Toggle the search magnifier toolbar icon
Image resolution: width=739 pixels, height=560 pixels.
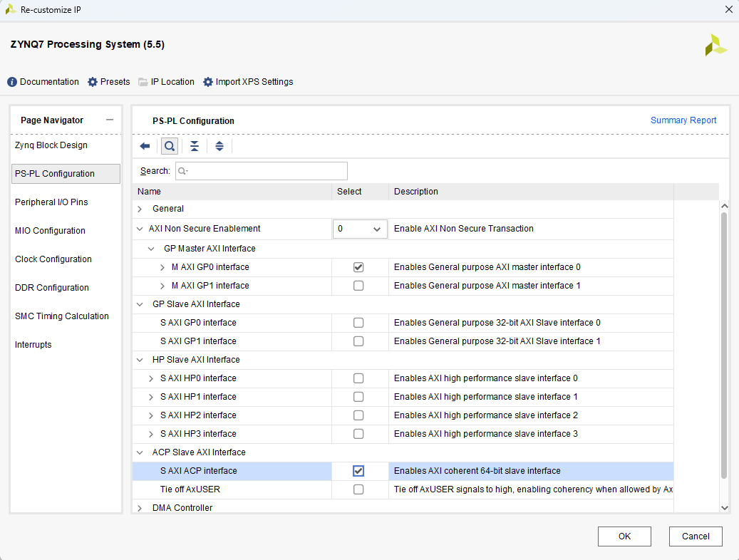[x=170, y=146]
